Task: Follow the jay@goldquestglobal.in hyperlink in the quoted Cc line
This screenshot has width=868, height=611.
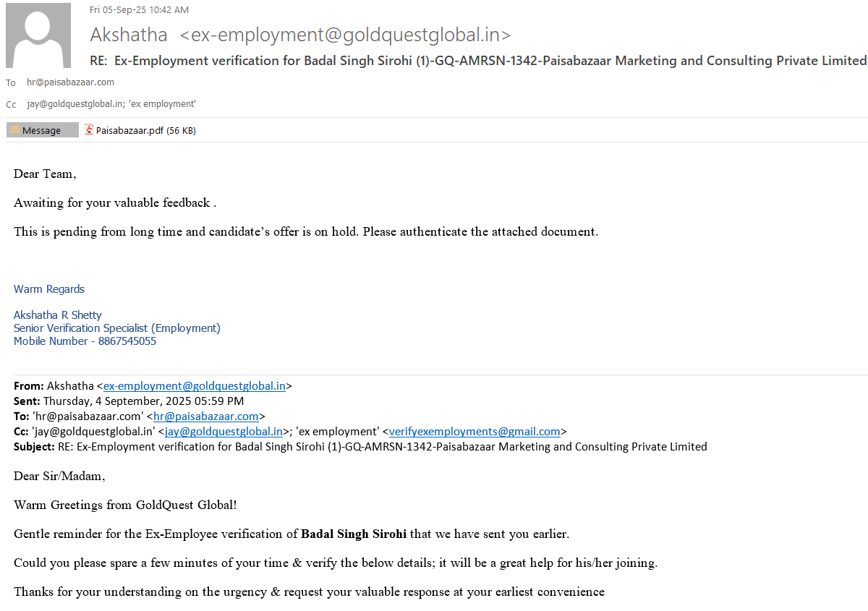Action: coord(224,432)
